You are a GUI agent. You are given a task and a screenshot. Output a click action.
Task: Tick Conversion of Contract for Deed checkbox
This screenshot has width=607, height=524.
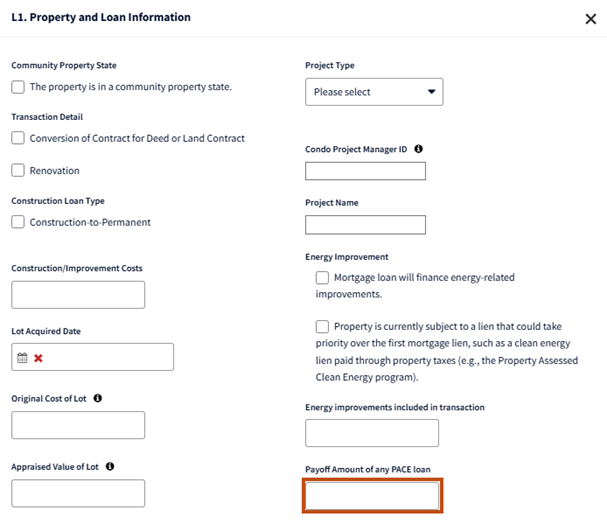pos(18,138)
